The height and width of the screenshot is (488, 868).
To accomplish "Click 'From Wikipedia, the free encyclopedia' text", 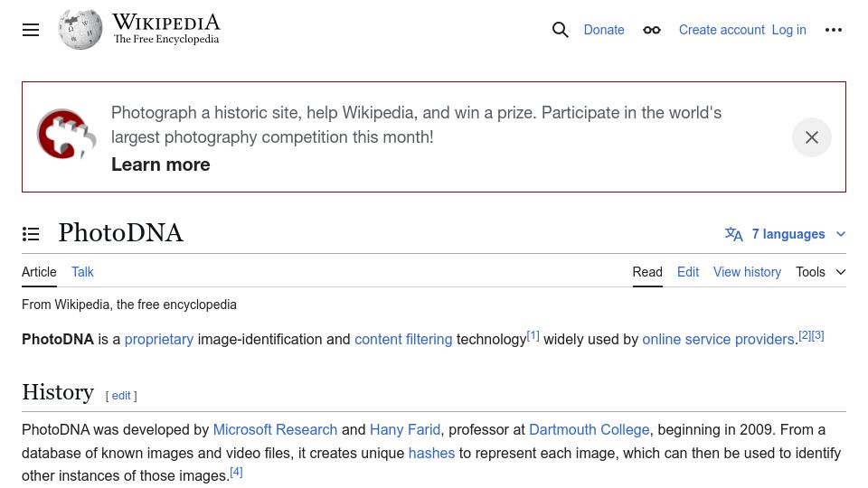I will [x=129, y=305].
